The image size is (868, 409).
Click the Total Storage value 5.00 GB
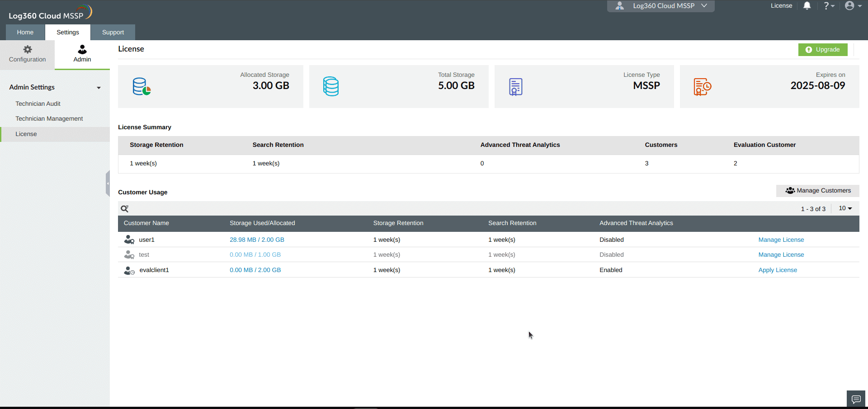tap(456, 86)
